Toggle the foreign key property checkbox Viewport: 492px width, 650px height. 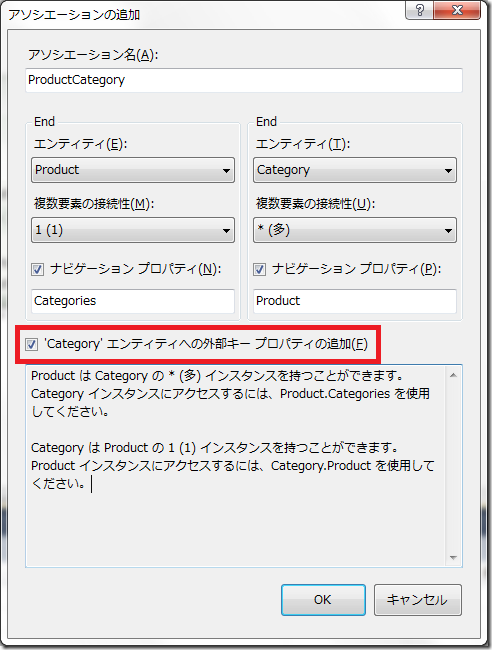pos(32,344)
